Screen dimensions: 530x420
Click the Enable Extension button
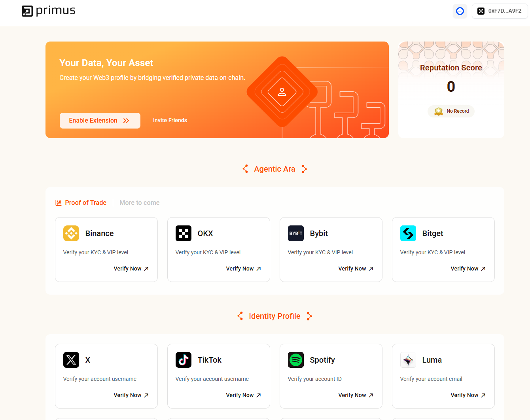point(100,121)
